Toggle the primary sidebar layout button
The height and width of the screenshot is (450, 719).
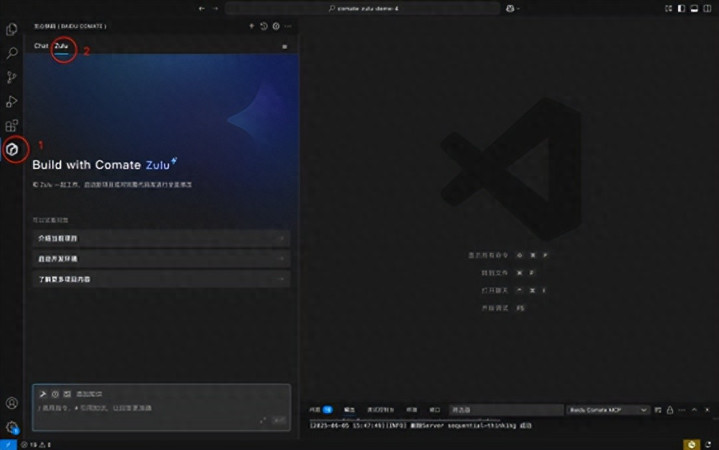[681, 8]
